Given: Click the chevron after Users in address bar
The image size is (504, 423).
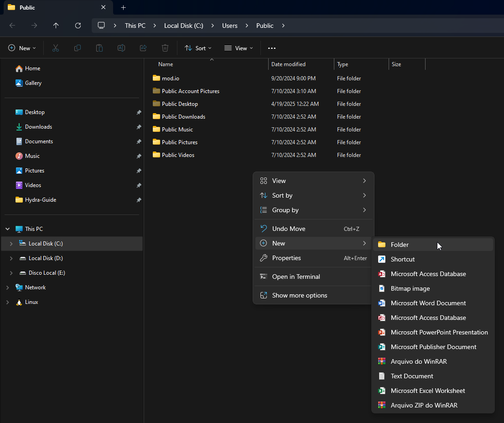Looking at the screenshot, I should (247, 26).
